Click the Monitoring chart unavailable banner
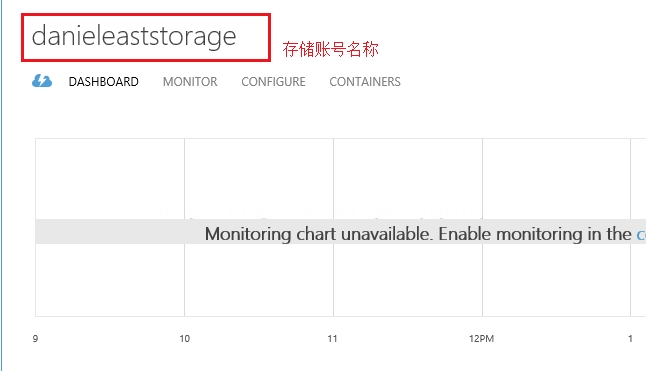The height and width of the screenshot is (371, 646). coord(341,231)
